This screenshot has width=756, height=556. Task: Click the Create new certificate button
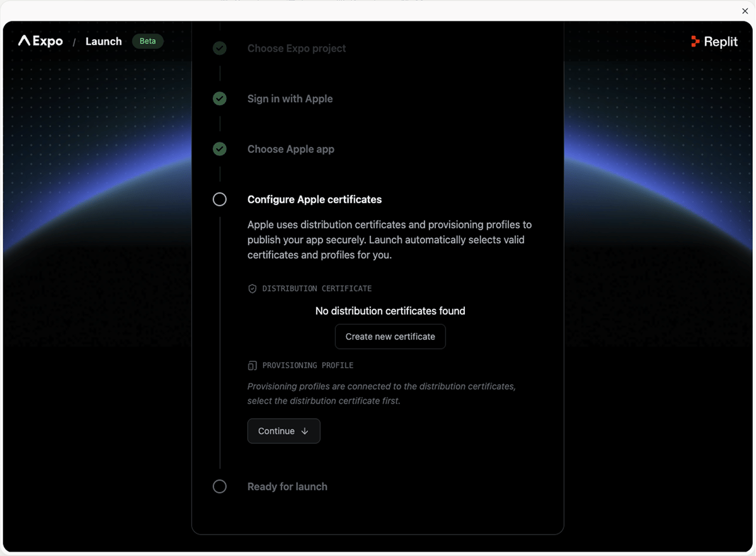pos(390,336)
